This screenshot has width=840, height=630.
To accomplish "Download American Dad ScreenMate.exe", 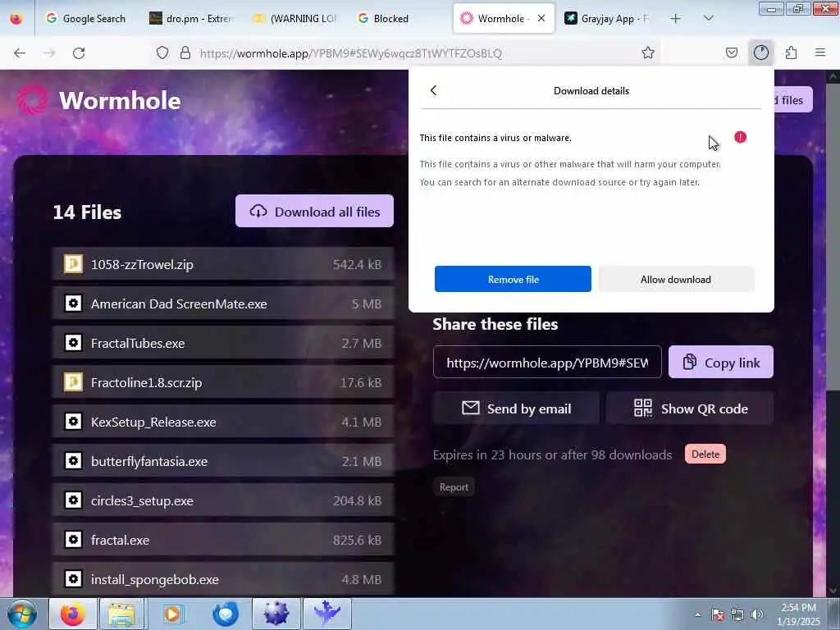I will [x=223, y=304].
